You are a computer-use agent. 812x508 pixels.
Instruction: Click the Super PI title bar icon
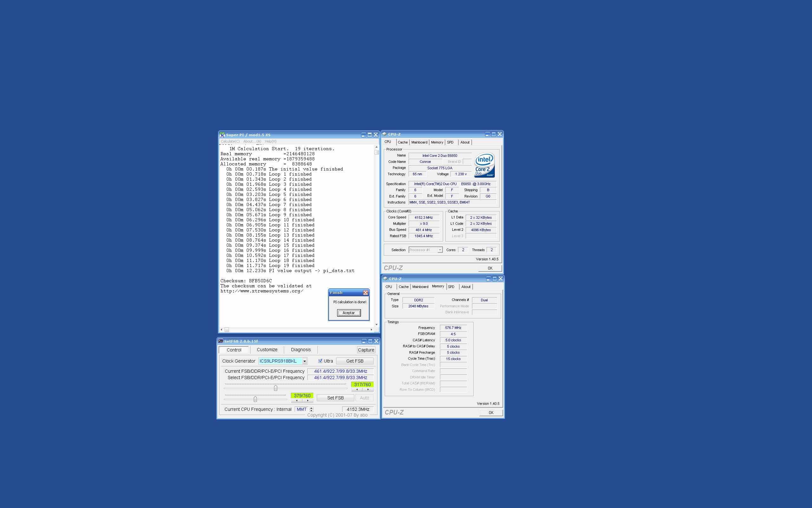tap(222, 135)
